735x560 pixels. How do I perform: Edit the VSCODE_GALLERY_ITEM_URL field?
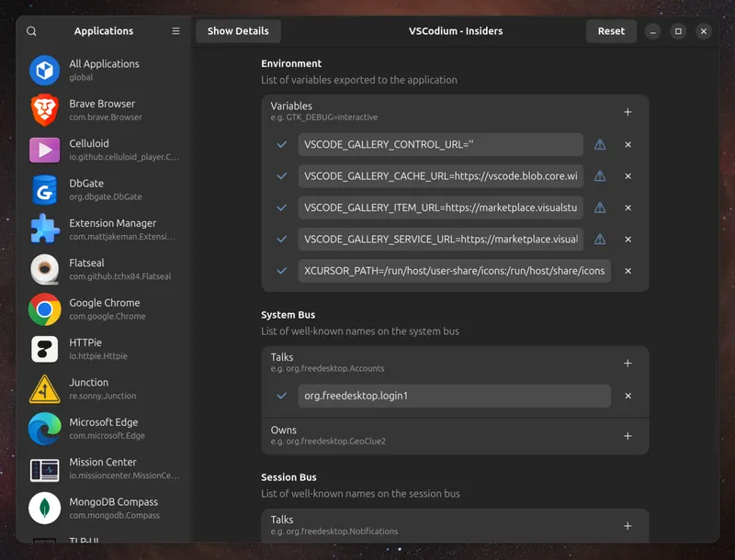click(x=441, y=207)
